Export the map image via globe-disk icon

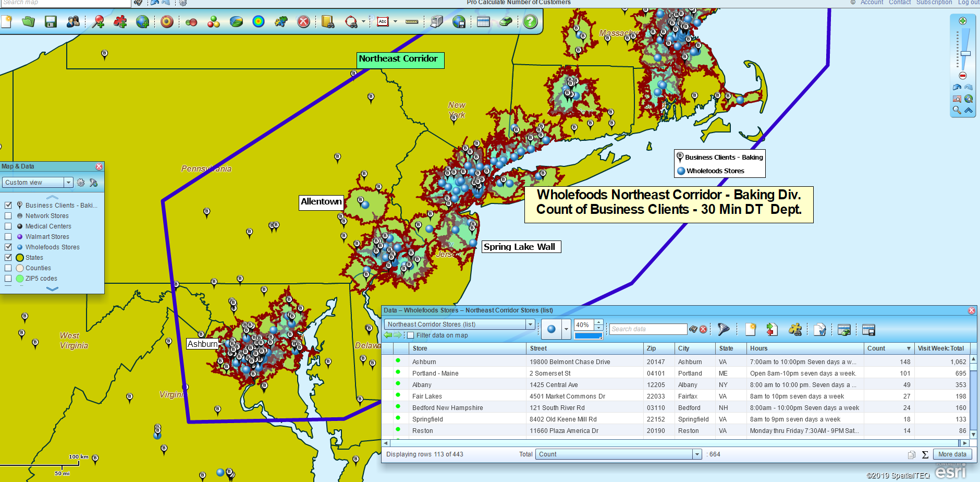(x=459, y=21)
